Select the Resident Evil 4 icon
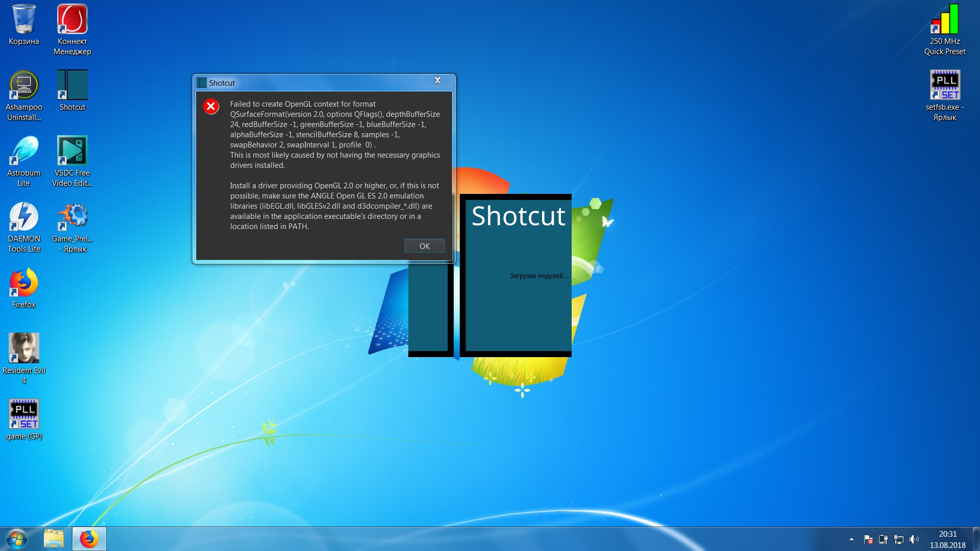This screenshot has height=551, width=980. 23,349
